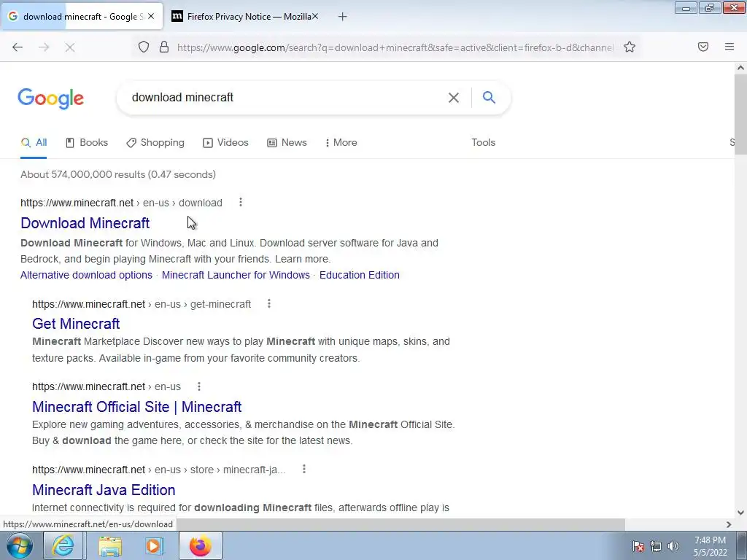
Task: Close the download minecraft Google tab
Action: click(151, 16)
